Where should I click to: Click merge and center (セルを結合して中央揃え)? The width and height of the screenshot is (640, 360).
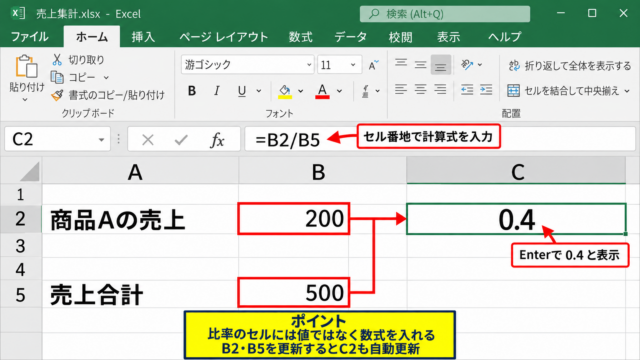pyautogui.click(x=564, y=91)
